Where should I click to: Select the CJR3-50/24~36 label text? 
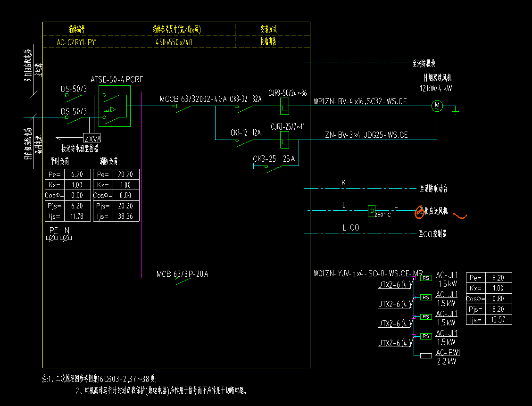coord(287,92)
